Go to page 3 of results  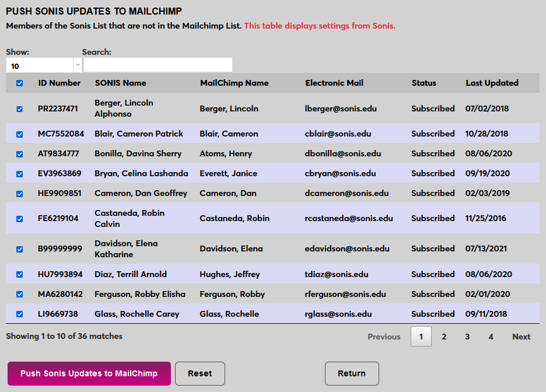(467, 337)
